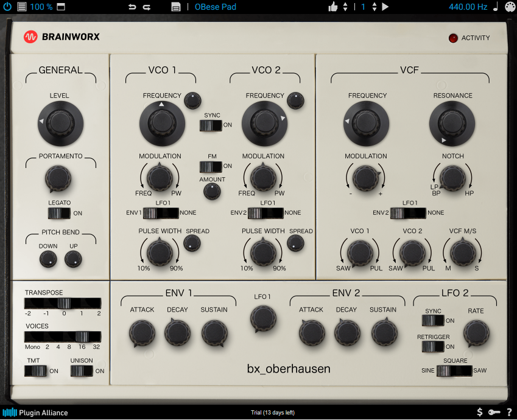Image resolution: width=517 pixels, height=420 pixels.
Task: Toggle the Unison switch
Action: pyautogui.click(x=82, y=371)
